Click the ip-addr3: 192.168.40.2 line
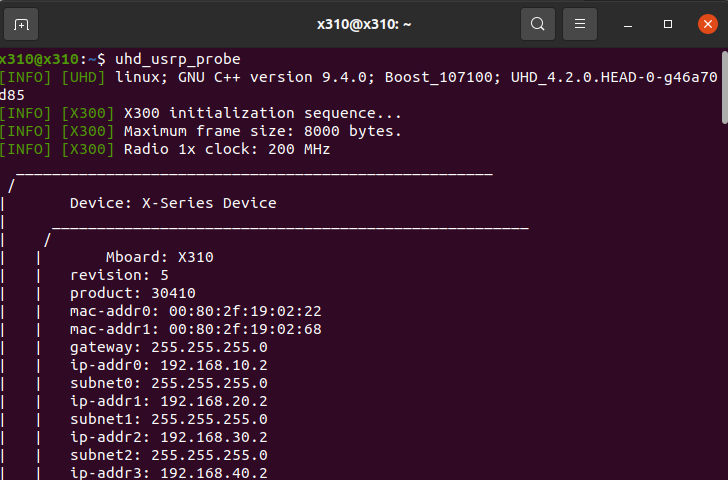728x480 pixels. click(169, 473)
